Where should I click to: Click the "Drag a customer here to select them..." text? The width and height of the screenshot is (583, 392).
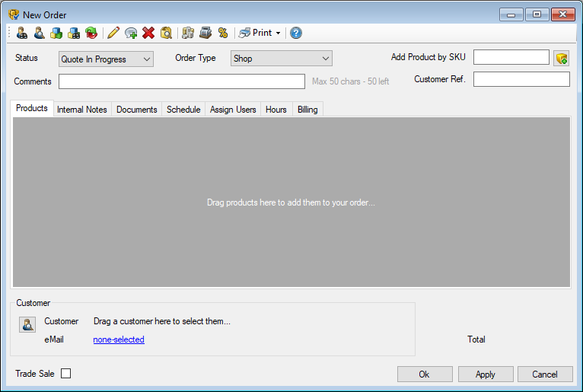162,321
